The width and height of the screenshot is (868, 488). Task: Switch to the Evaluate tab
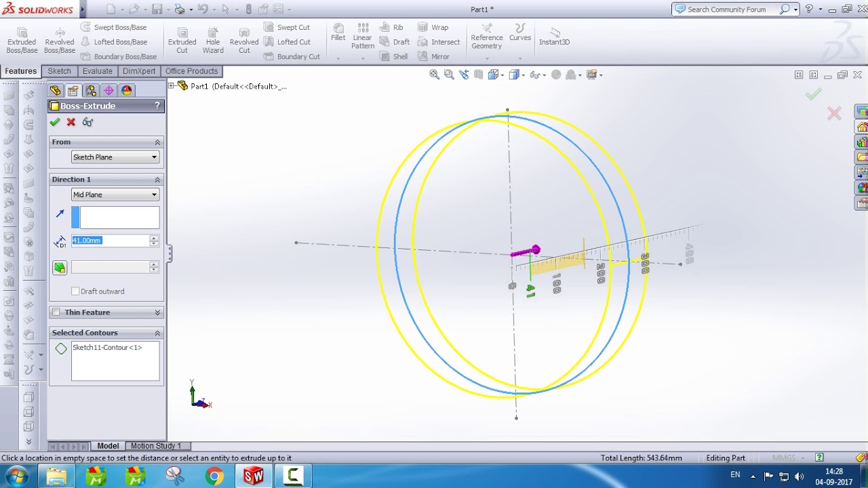tap(98, 71)
